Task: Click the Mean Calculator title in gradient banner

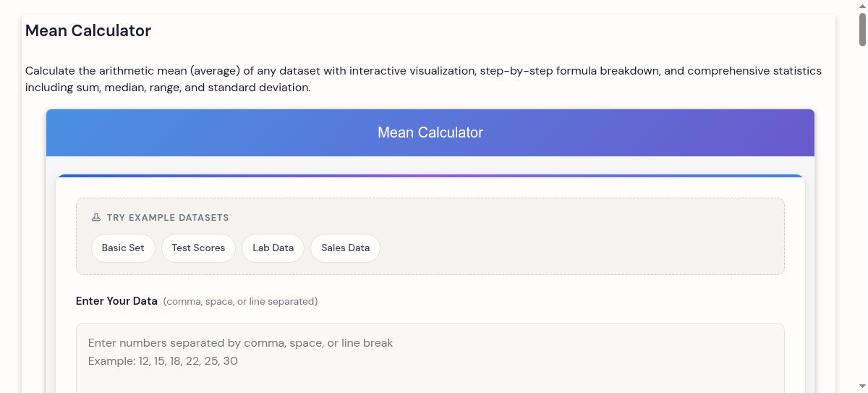Action: (x=430, y=132)
